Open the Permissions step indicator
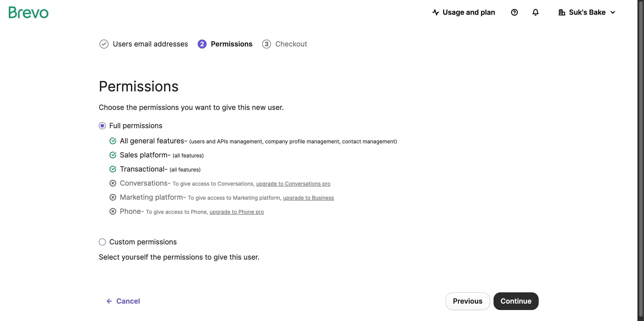This screenshot has height=321, width=644. pyautogui.click(x=225, y=44)
